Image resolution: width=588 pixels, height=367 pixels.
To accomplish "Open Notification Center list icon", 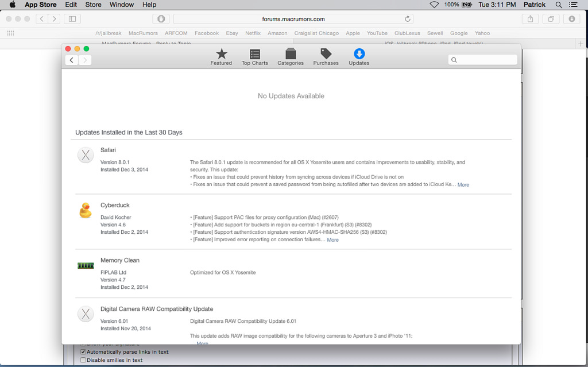I will tap(573, 5).
